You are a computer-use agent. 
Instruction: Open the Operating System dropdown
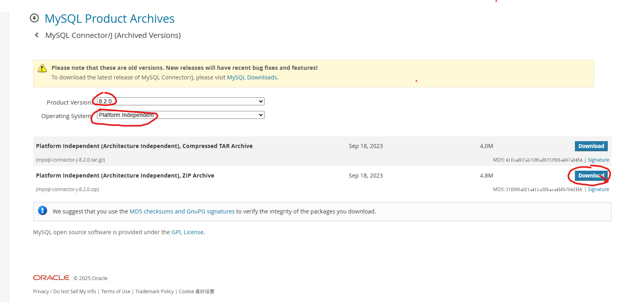point(180,115)
